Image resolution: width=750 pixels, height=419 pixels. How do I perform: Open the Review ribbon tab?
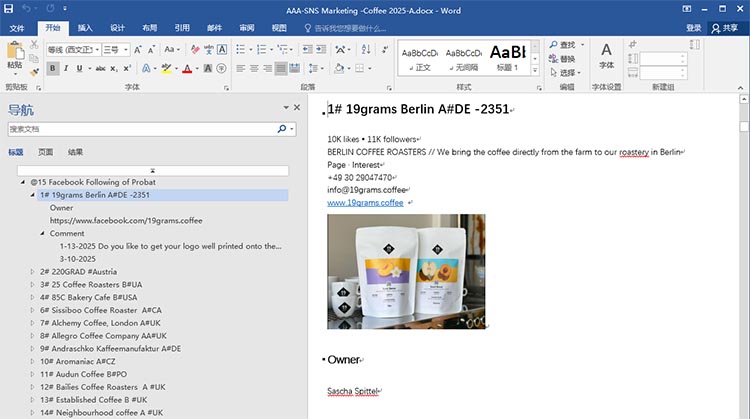tap(247, 28)
